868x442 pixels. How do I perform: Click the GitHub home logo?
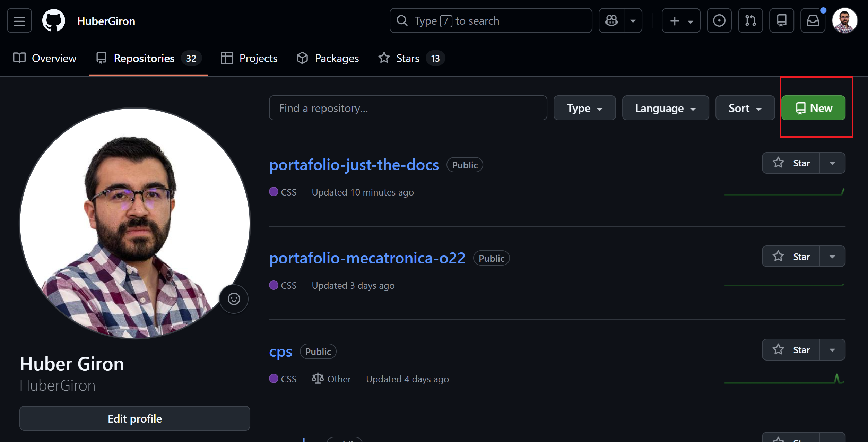pos(54,20)
